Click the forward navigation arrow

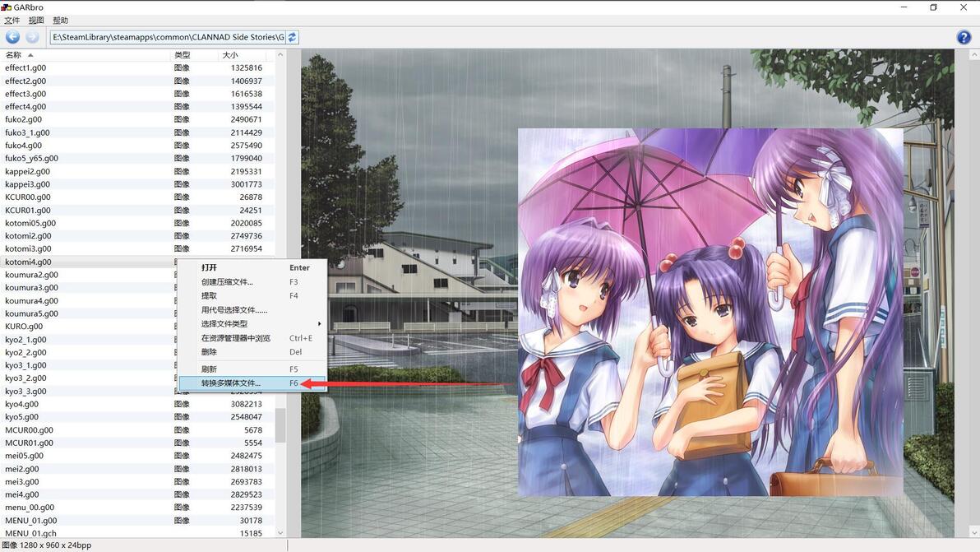pyautogui.click(x=33, y=37)
